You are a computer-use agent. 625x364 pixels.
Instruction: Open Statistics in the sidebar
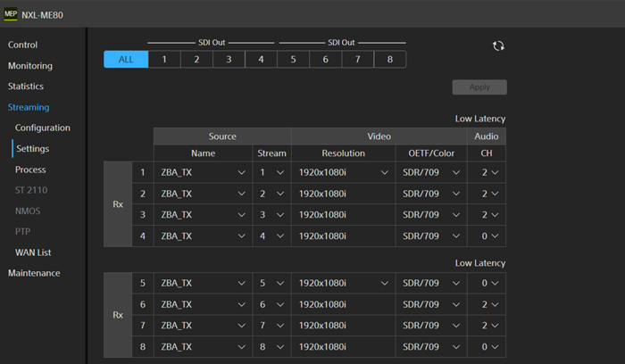coord(26,87)
